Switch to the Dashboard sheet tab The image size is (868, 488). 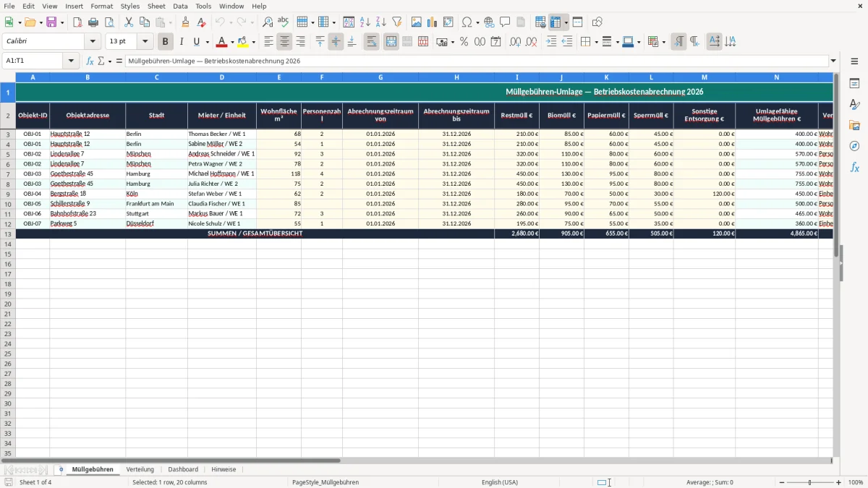183,469
